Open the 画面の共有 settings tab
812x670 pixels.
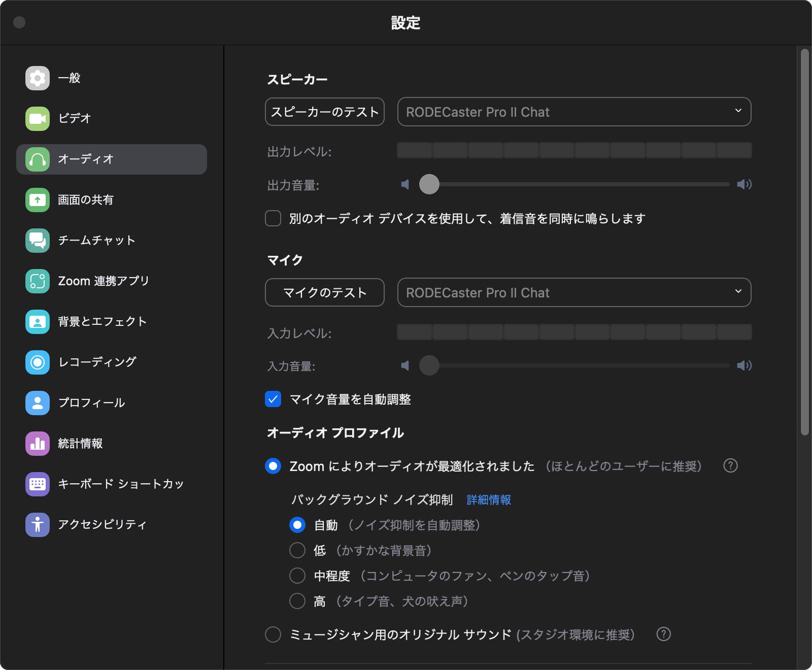(x=112, y=200)
